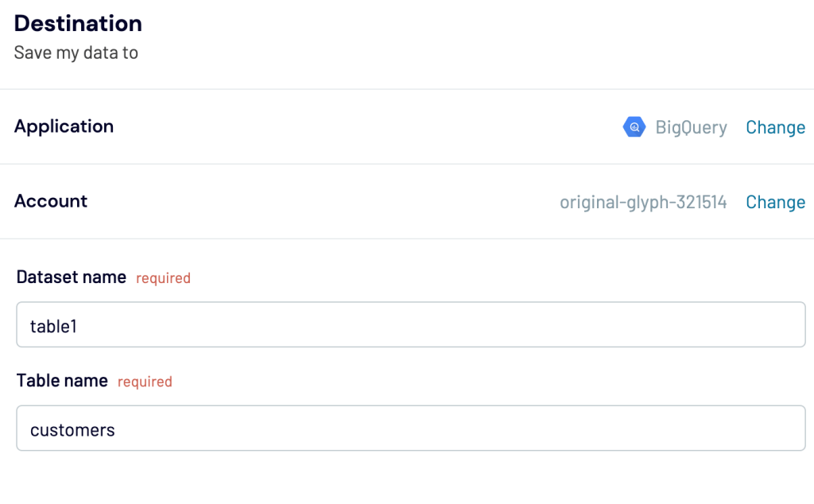The image size is (814, 504).
Task: Click the Table name field label
Action: [x=62, y=380]
